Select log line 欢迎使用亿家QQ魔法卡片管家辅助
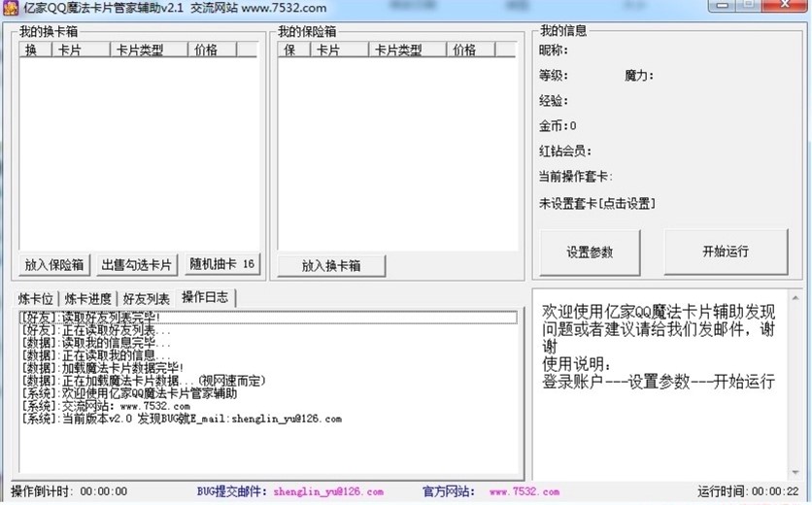812x505 pixels. pyautogui.click(x=268, y=393)
